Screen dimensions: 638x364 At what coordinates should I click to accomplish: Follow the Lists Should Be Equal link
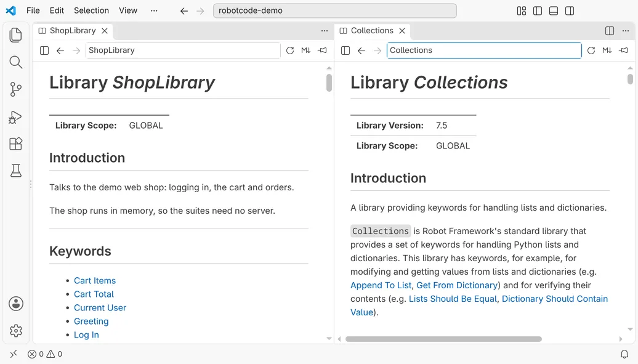tap(453, 299)
